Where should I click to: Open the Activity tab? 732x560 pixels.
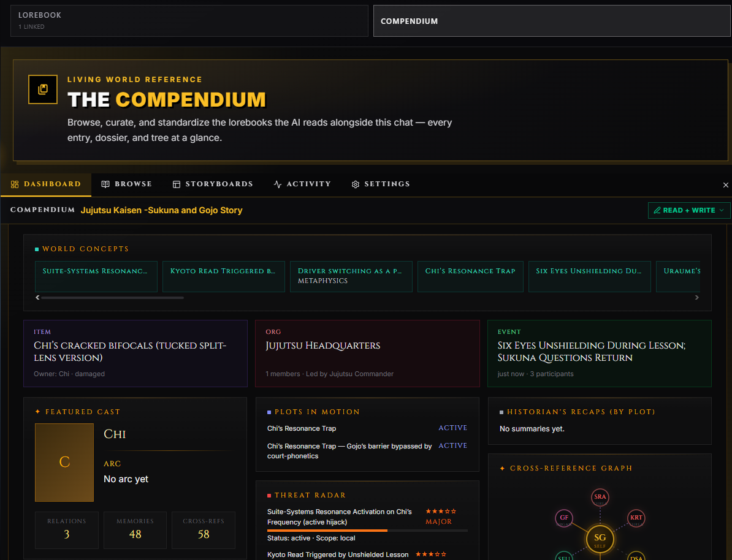[302, 184]
